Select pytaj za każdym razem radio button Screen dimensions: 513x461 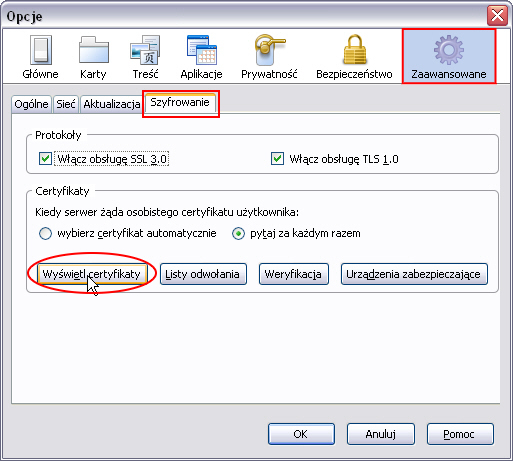coord(238,233)
